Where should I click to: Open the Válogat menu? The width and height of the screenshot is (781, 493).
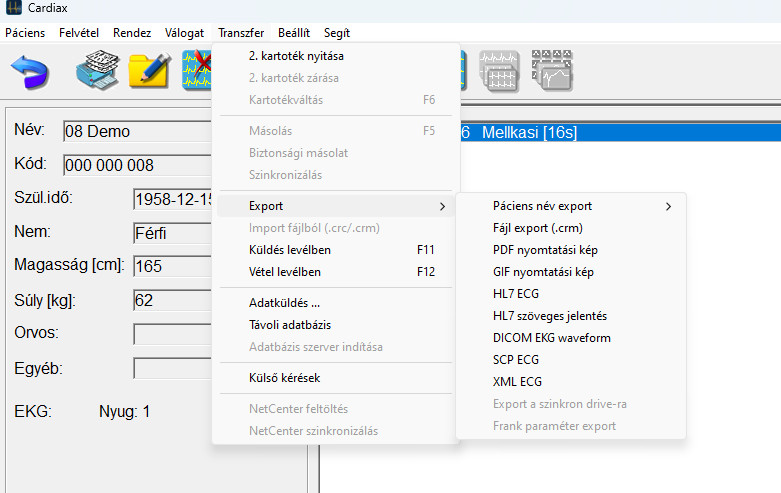click(184, 33)
